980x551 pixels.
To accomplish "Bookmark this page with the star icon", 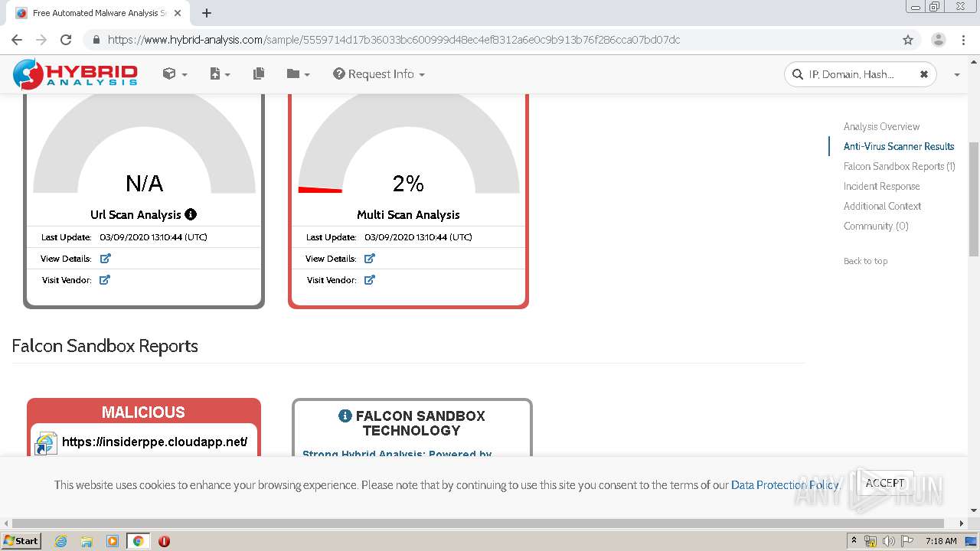I will click(x=908, y=40).
